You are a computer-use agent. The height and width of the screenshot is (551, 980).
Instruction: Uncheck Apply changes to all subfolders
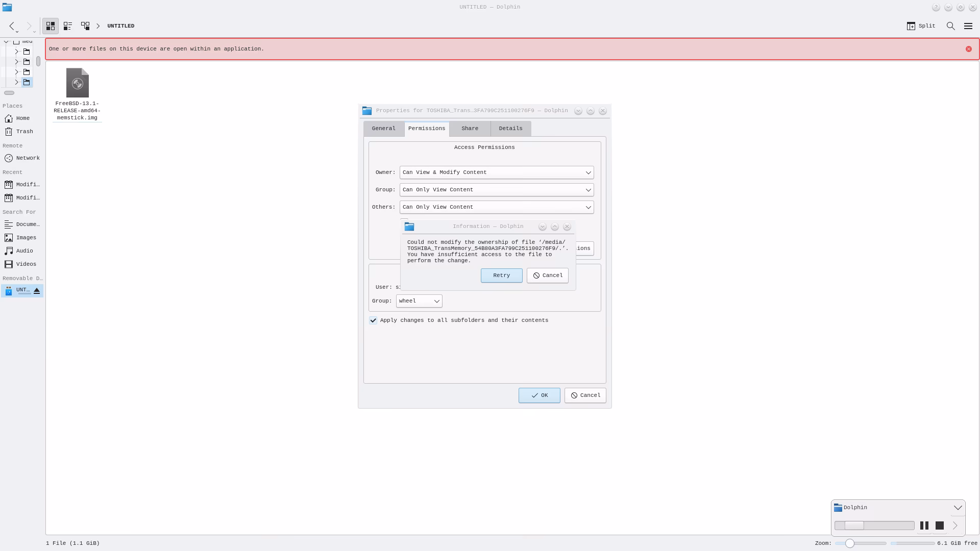[x=373, y=320]
